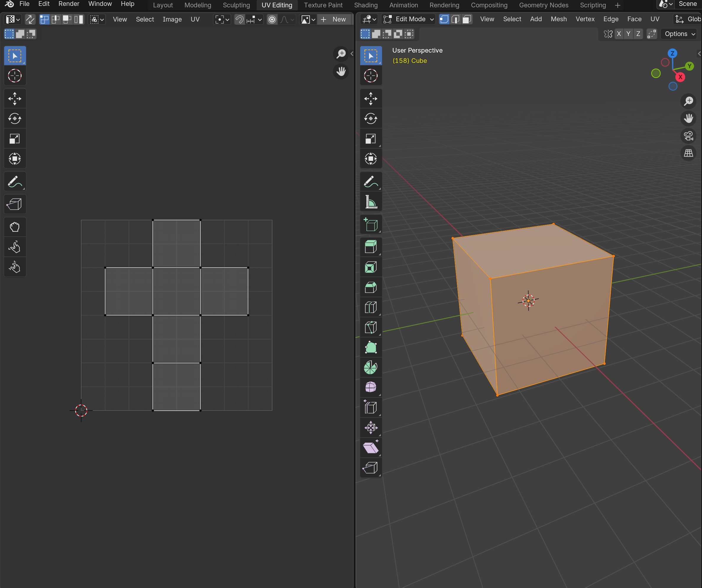Select the Grab tool in UV editor
702x588 pixels.
[x=15, y=227]
